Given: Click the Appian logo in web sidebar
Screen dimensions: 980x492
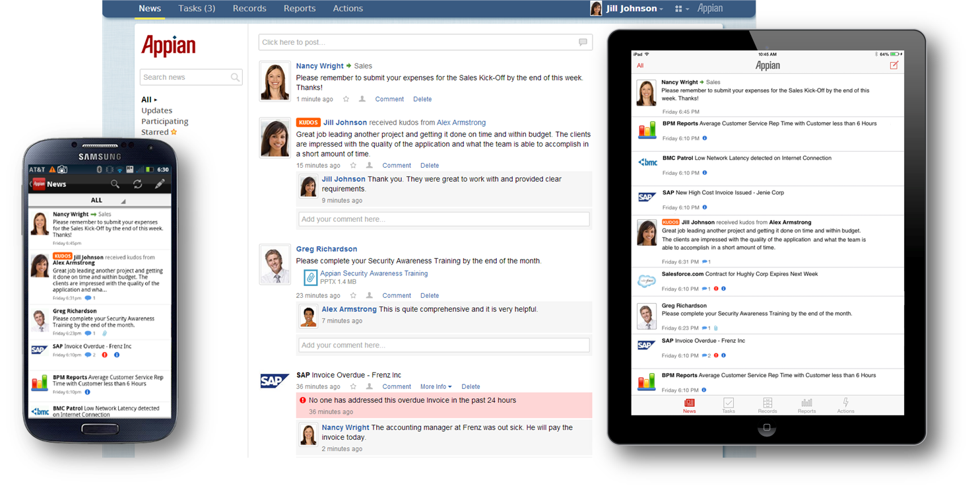Looking at the screenshot, I should pyautogui.click(x=168, y=46).
